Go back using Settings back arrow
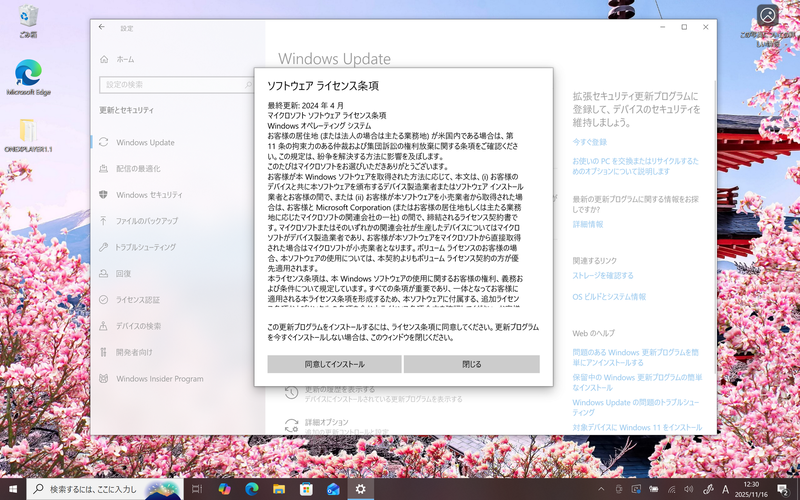800x500 pixels. (x=102, y=27)
